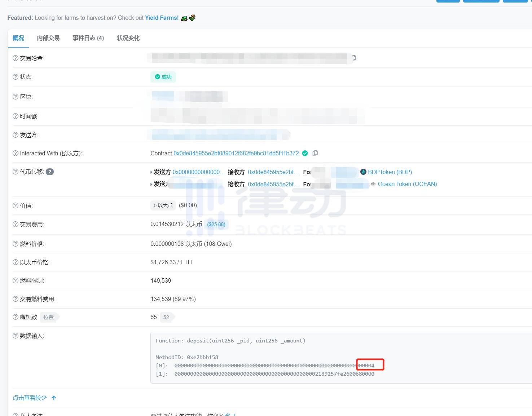
Task: Click the 位置 tag beside 随机数
Action: [x=49, y=317]
